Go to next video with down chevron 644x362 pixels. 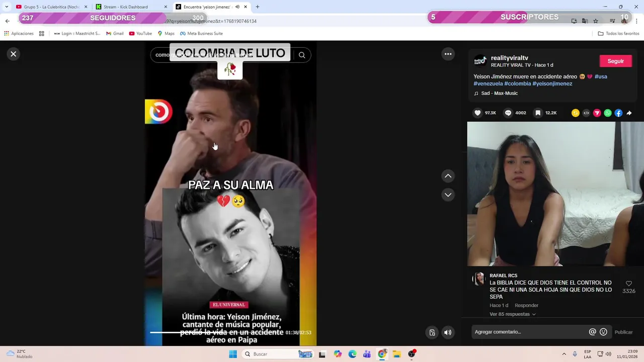(448, 195)
